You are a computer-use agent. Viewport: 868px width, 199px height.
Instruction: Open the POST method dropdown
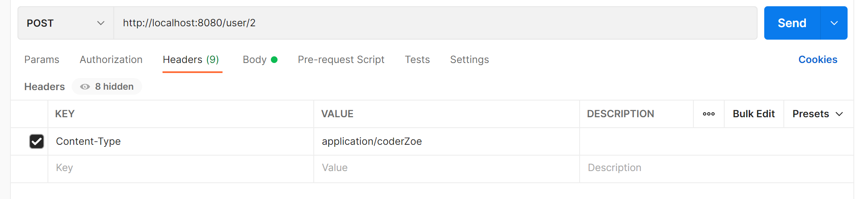pyautogui.click(x=66, y=23)
